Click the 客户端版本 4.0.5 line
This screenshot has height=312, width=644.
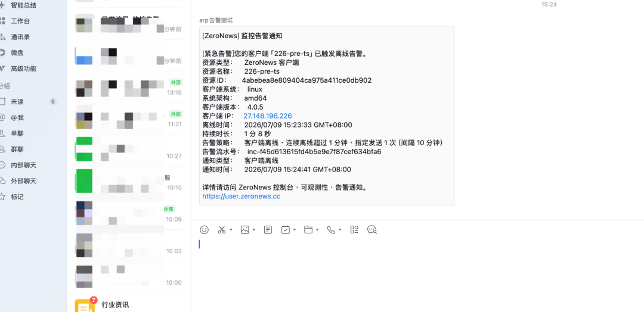coord(233,107)
